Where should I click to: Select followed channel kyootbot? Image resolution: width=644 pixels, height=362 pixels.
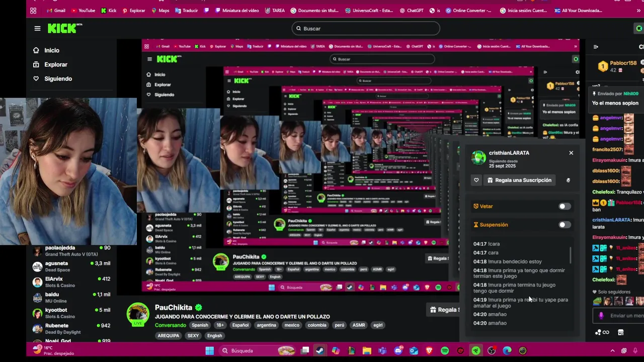coord(72,313)
